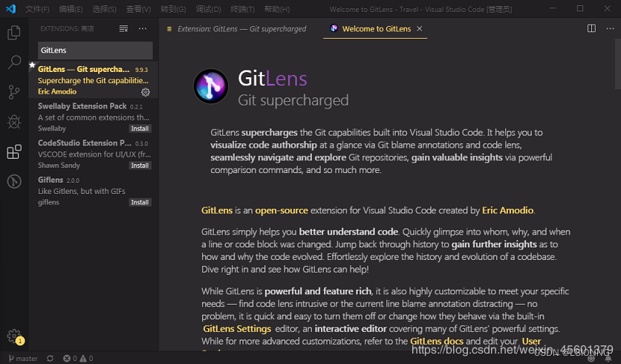Click the GitLens logo image

pyautogui.click(x=211, y=86)
